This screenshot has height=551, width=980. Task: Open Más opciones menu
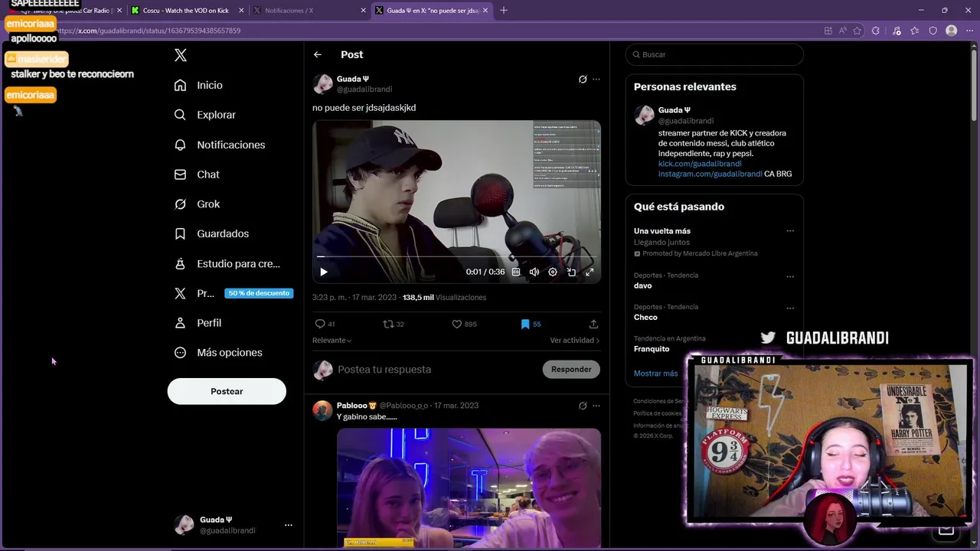[x=218, y=353]
